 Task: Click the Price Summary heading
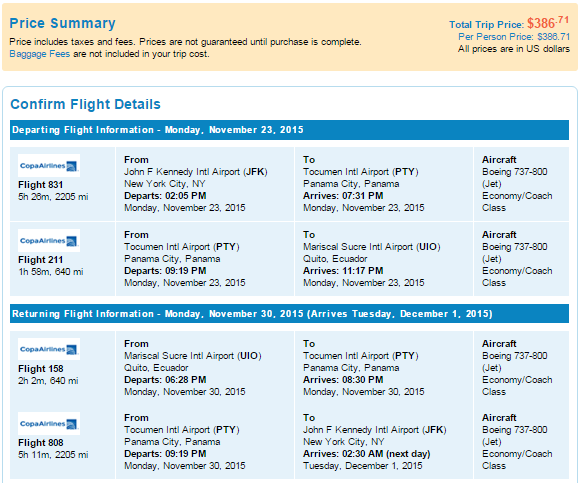(x=63, y=23)
